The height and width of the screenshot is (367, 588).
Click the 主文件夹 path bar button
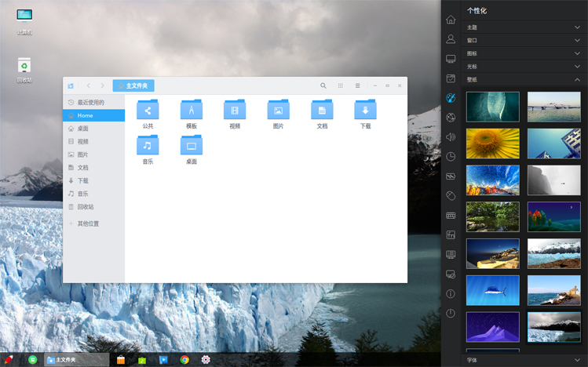[x=133, y=85]
